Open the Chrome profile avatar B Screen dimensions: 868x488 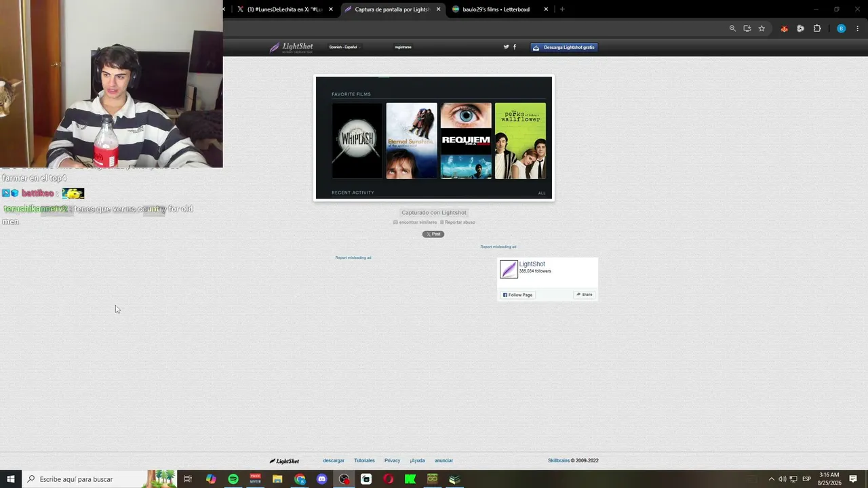click(841, 28)
